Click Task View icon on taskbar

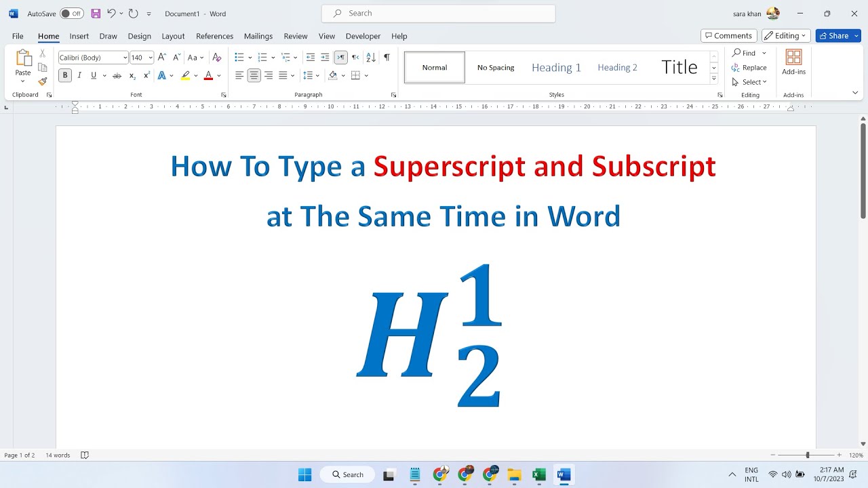[x=389, y=474]
